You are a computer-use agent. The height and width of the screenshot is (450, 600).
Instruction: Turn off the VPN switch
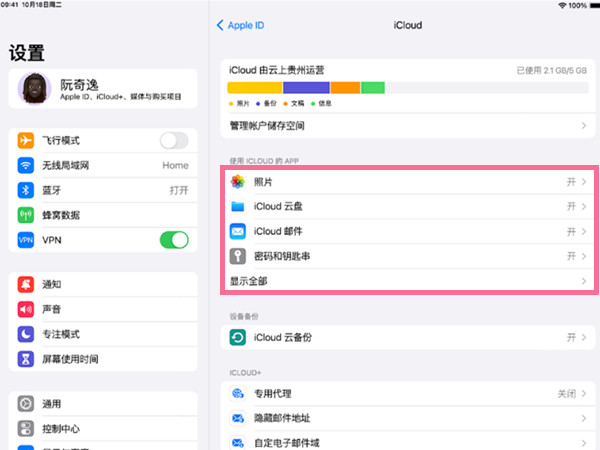174,240
